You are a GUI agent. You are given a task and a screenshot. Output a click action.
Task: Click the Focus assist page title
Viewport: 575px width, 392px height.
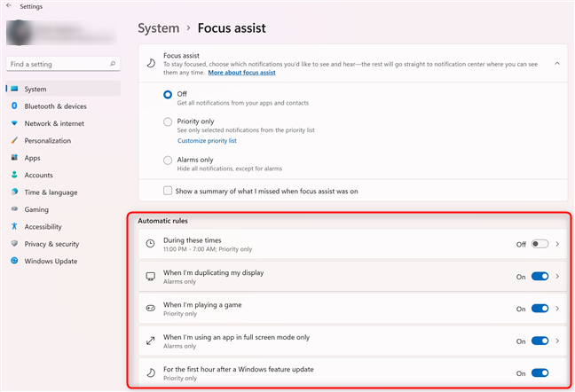(232, 28)
